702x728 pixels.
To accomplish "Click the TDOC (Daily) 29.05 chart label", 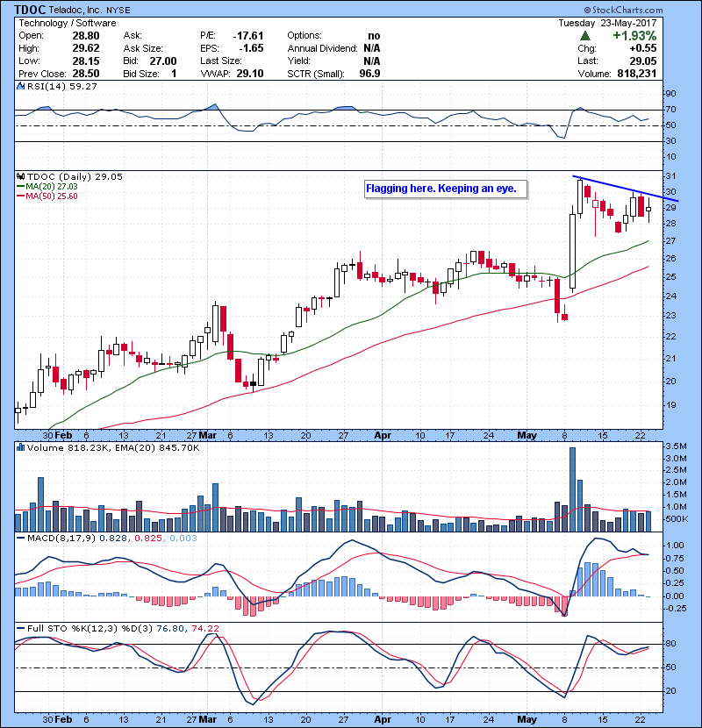I will click(x=75, y=176).
